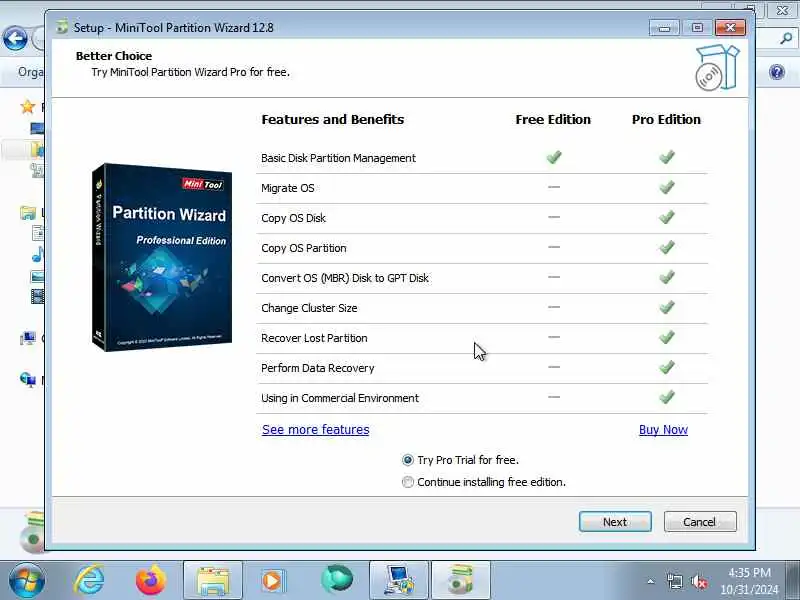Follow the Buy Now link

663,430
